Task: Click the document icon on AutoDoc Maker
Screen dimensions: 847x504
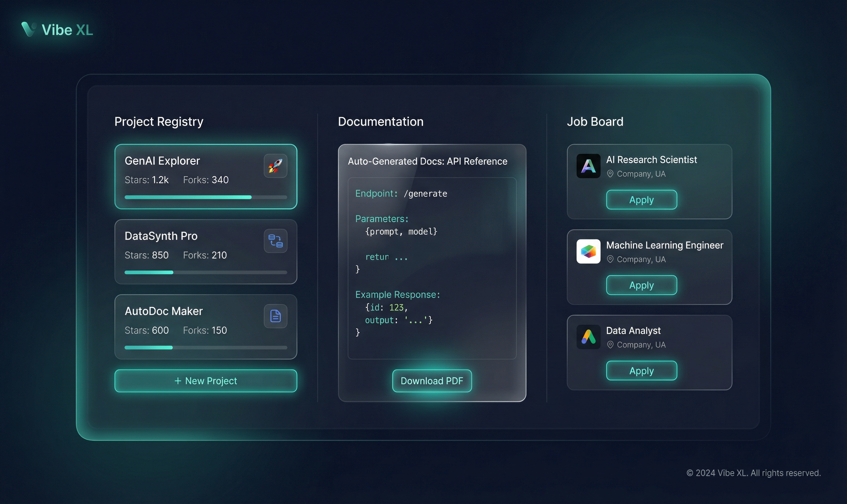Action: (275, 316)
